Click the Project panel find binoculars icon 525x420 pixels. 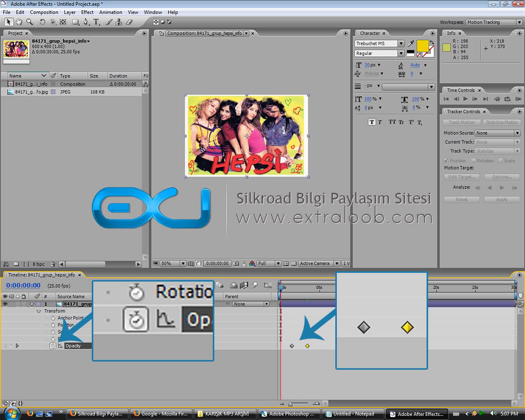click(6, 264)
